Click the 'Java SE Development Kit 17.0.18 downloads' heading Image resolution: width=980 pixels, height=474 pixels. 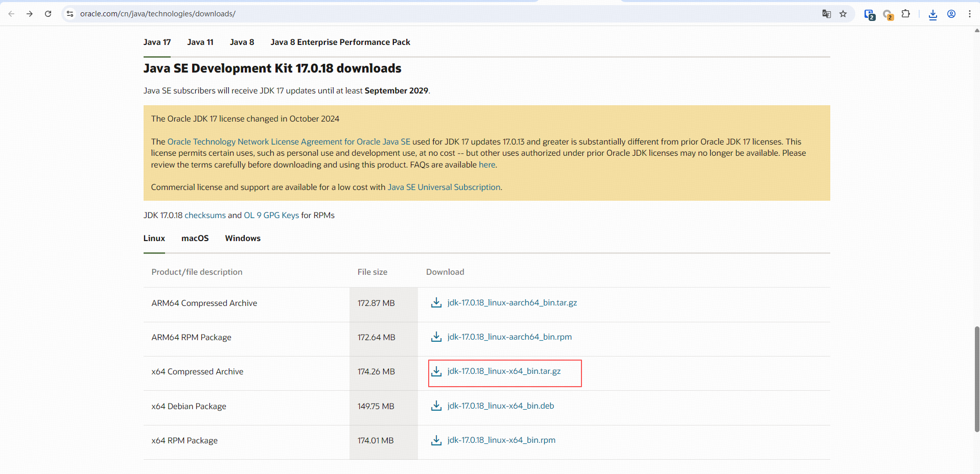point(272,68)
